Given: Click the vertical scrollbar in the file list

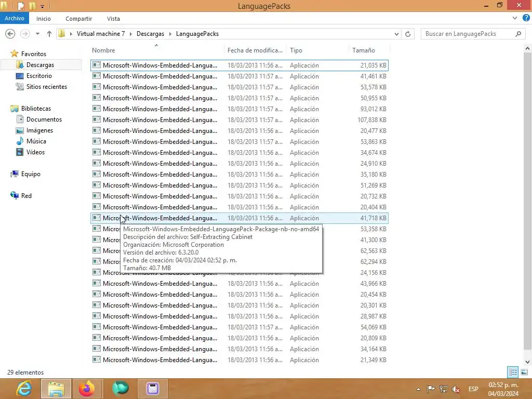Looking at the screenshot, I should [x=527, y=202].
